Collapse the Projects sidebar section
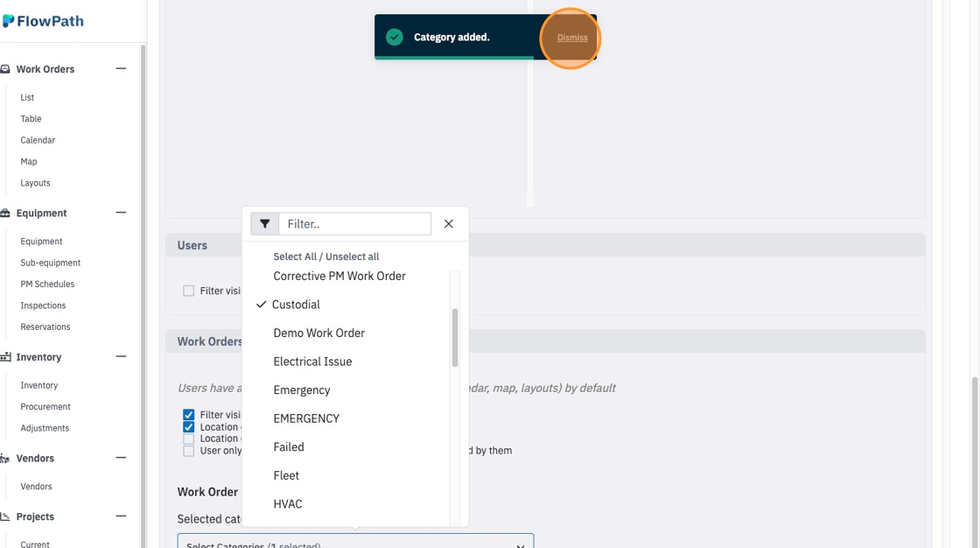Screen dimensions: 980x548 point(122,516)
